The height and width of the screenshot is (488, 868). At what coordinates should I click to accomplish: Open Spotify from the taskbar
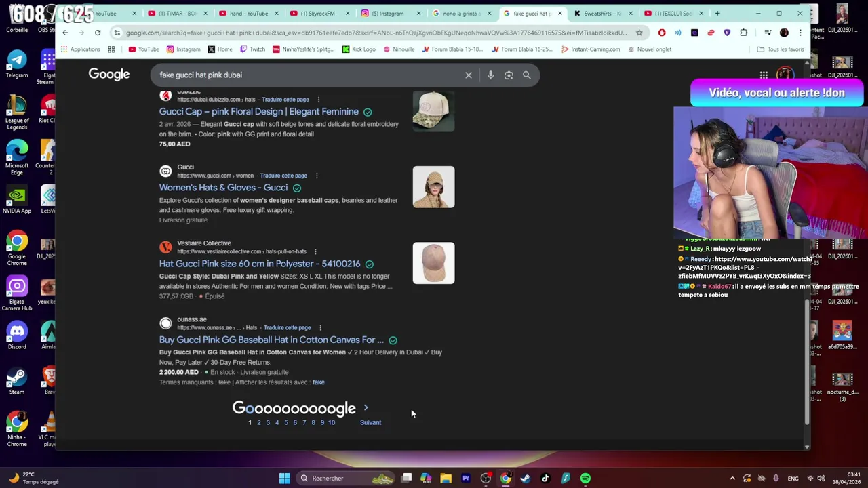point(585,479)
